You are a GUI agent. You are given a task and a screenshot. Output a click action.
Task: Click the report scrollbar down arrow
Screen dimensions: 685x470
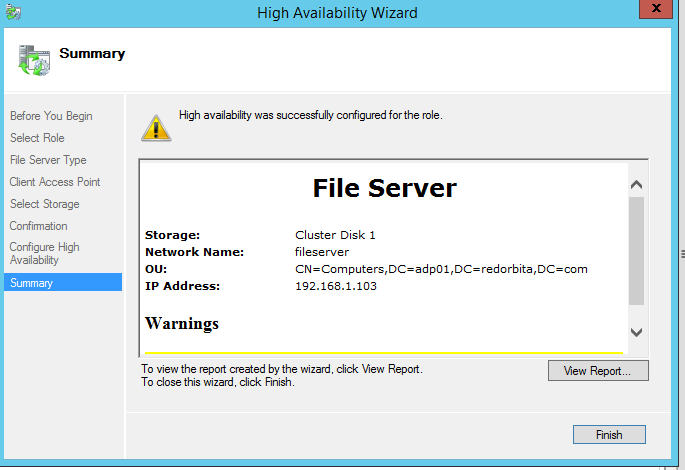(636, 332)
